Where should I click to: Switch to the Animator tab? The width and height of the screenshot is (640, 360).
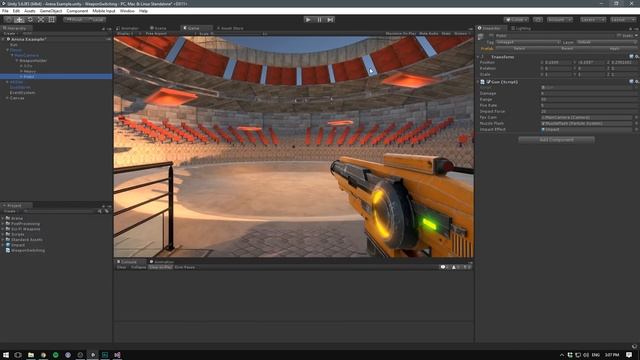(x=128, y=28)
